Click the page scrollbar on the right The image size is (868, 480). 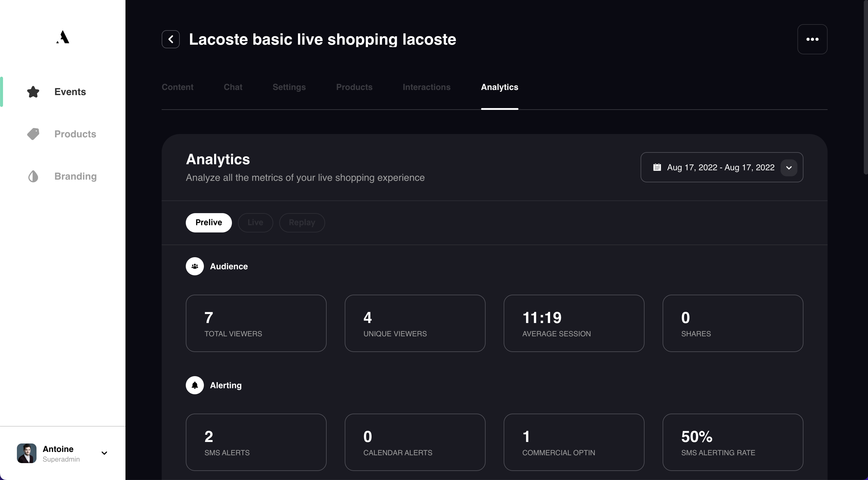[x=866, y=88]
